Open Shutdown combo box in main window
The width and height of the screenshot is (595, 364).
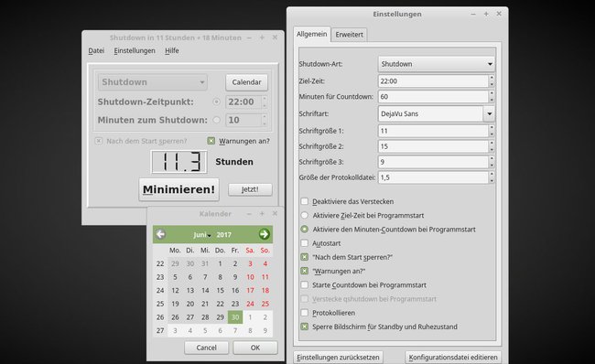point(153,82)
